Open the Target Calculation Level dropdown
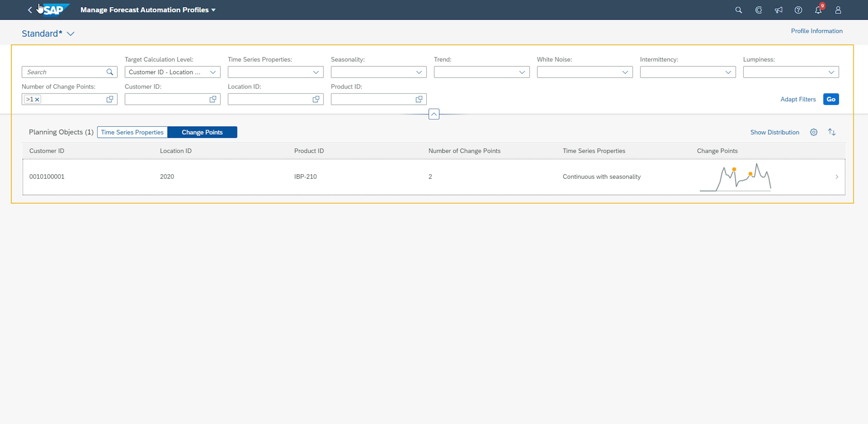 (x=213, y=72)
